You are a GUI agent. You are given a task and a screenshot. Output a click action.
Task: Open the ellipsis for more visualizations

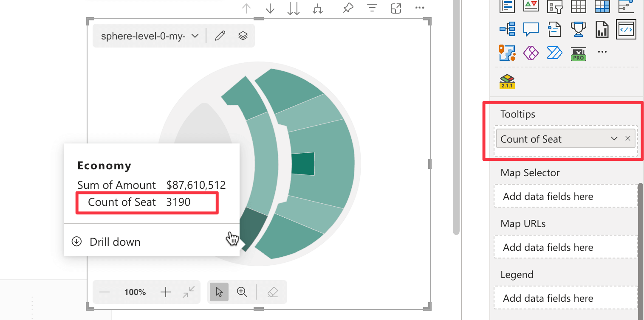(x=602, y=52)
